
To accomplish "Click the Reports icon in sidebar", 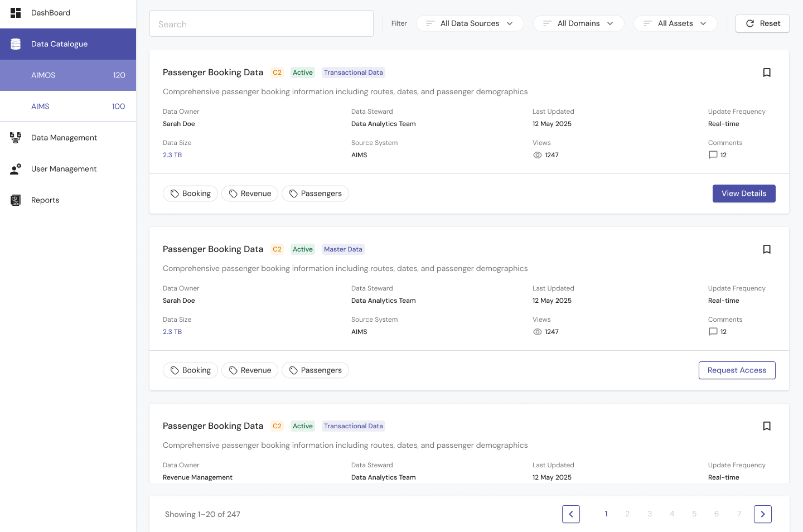I will 16,200.
